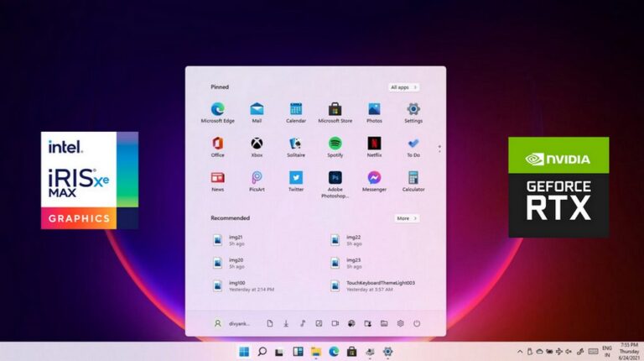Expand the hidden system tray icons chevron
The image size is (644, 361).
pyautogui.click(x=520, y=352)
